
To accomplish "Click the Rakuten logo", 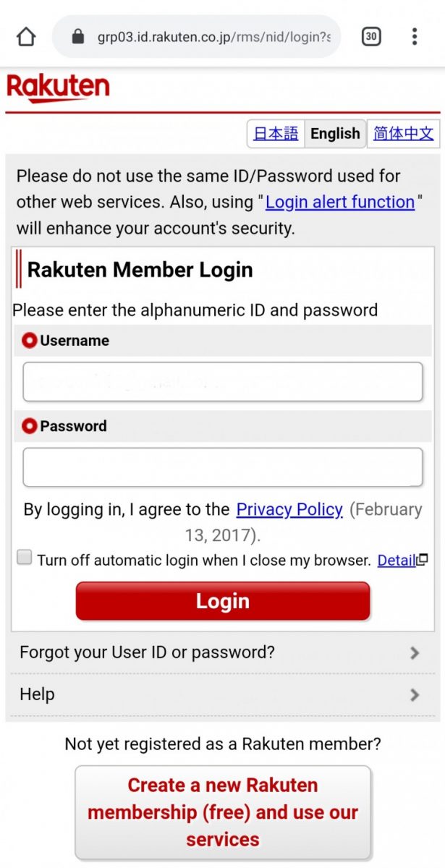I will coord(58,88).
